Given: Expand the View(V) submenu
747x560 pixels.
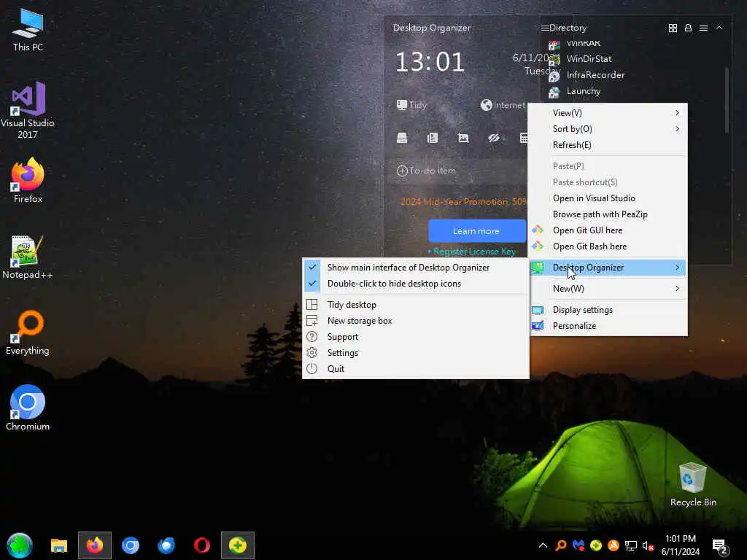Looking at the screenshot, I should tap(608, 113).
